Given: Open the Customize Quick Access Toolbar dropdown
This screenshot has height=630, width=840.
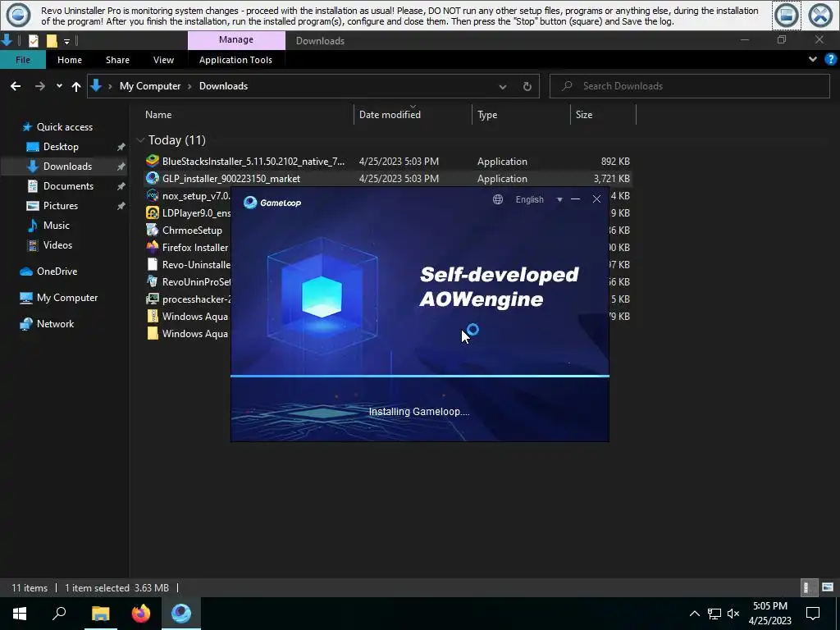Looking at the screenshot, I should [66, 41].
